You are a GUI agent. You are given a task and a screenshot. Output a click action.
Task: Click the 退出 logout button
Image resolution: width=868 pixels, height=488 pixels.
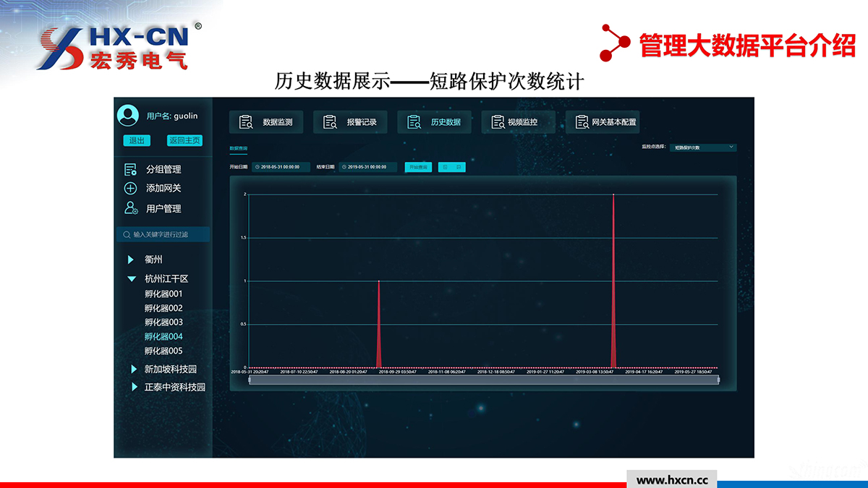pos(136,140)
